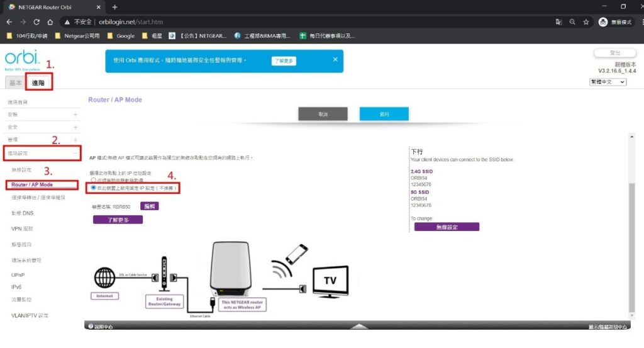Expand the first plus section in sidebar
This screenshot has height=348, width=644.
tap(75, 115)
